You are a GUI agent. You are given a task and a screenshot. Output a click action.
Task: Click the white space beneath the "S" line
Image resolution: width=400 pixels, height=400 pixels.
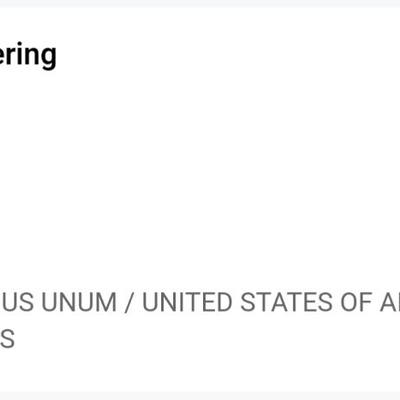200,371
